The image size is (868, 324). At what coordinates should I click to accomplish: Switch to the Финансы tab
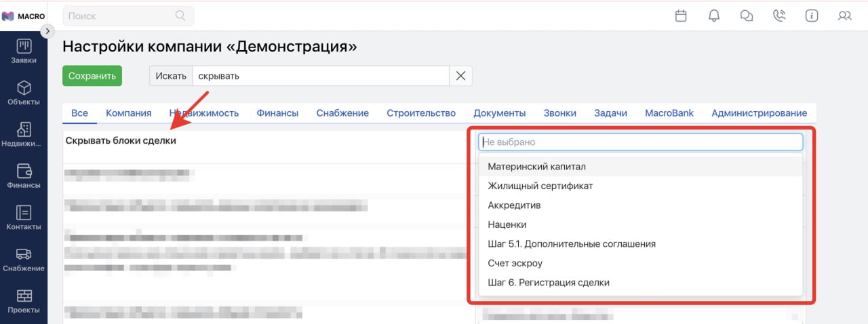coord(277,113)
